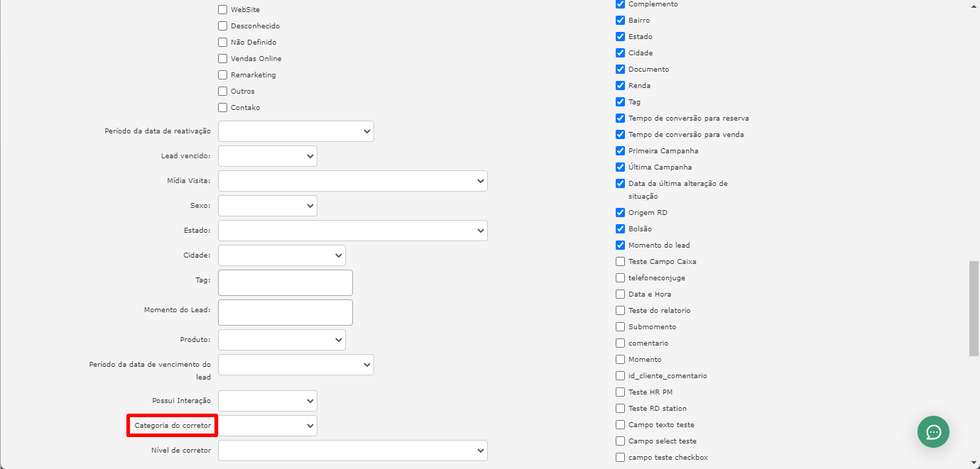Open Período da data de reativação dropdown

296,131
